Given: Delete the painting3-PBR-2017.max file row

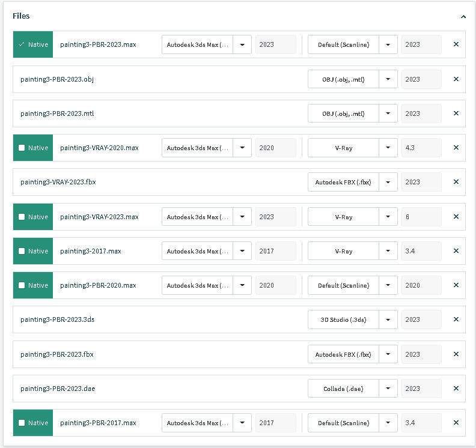Looking at the screenshot, I should (x=456, y=423).
